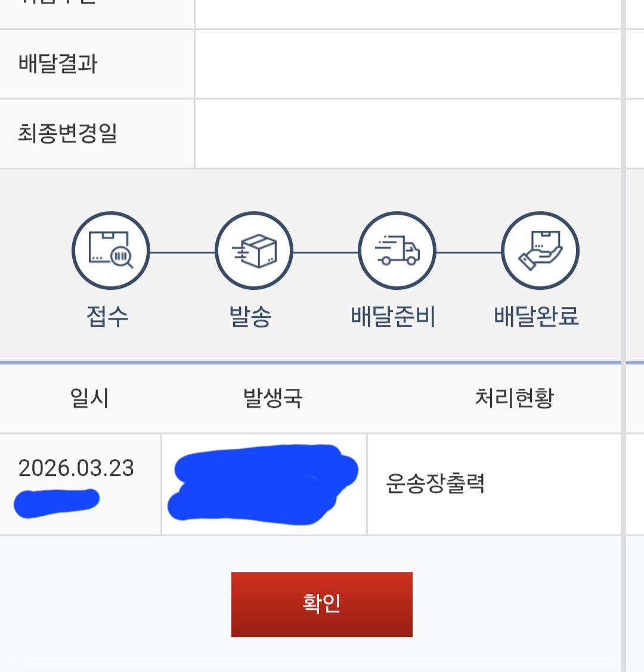The height and width of the screenshot is (672, 644).
Task: Click the 처리현황 column header
Action: pyautogui.click(x=515, y=398)
